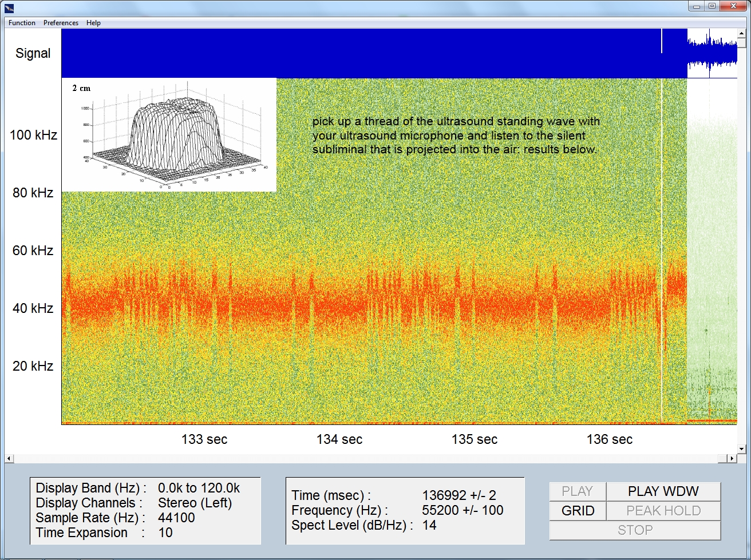Click the white vertical cursor line in spectrogram
Screen dimensions: 751x560
(662, 229)
